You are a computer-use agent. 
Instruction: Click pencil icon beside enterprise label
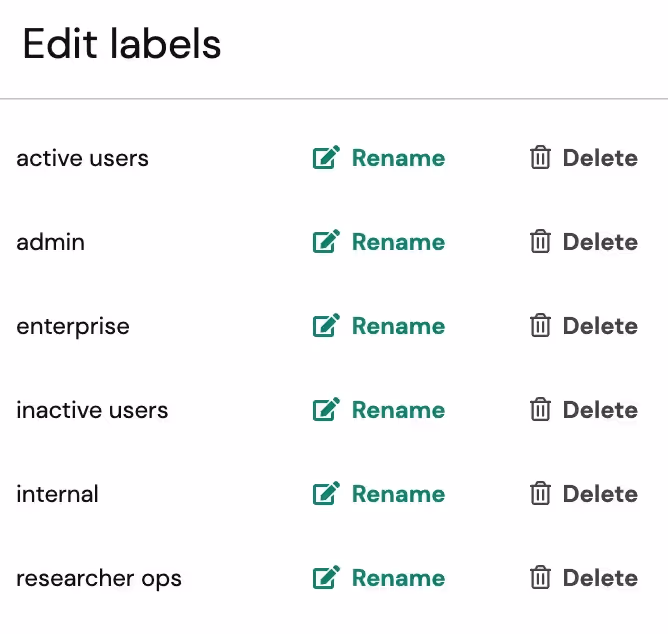coord(326,325)
